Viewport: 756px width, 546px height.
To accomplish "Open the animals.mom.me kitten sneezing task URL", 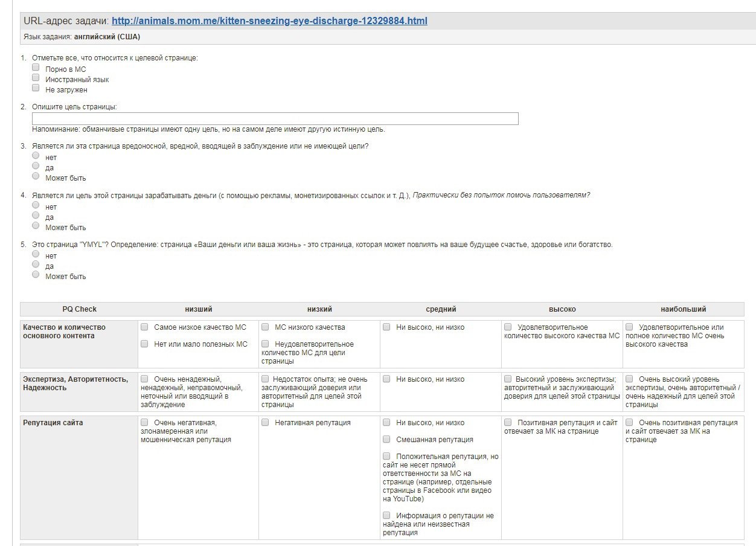I will 269,21.
